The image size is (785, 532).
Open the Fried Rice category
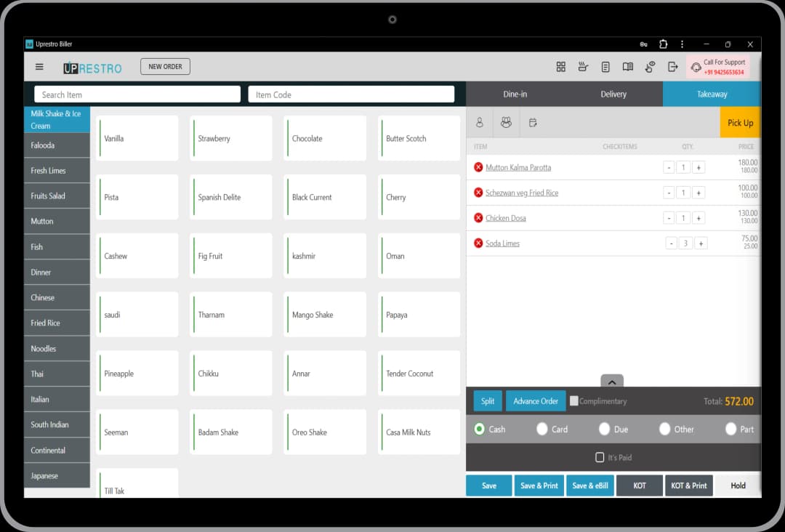pyautogui.click(x=57, y=323)
